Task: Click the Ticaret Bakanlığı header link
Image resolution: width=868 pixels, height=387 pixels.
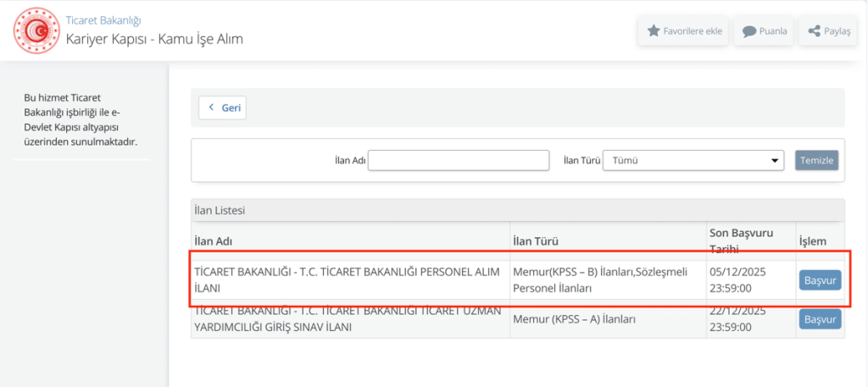Action: 103,19
